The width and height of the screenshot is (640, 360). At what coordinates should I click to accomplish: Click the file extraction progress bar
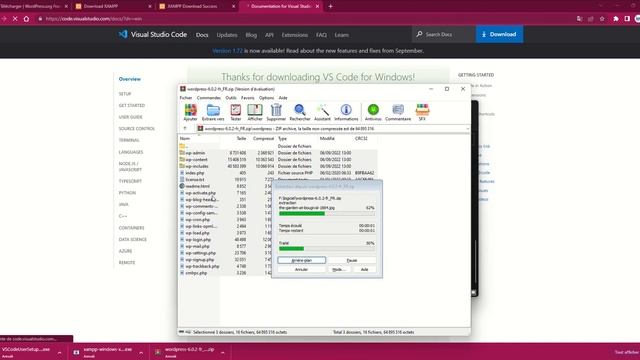pyautogui.click(x=327, y=213)
